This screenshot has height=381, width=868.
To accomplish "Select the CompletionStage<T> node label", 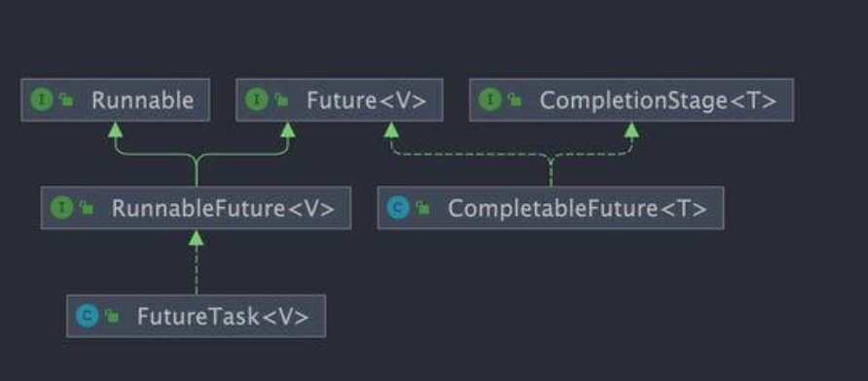I will click(658, 101).
